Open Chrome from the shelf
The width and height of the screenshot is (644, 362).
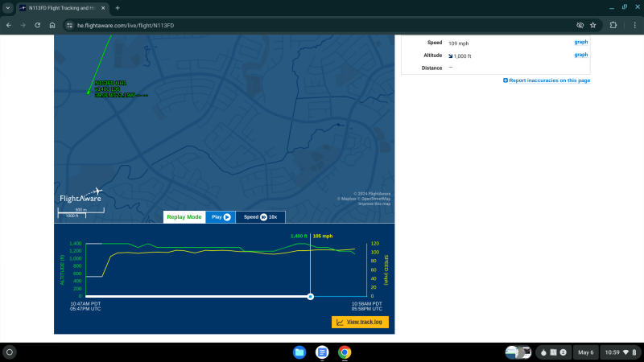point(345,352)
